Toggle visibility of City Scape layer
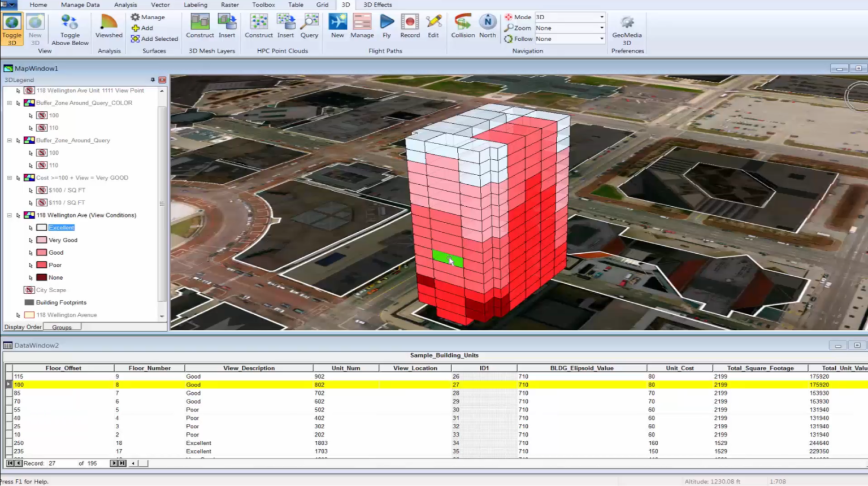The width and height of the screenshot is (868, 486). [28, 289]
